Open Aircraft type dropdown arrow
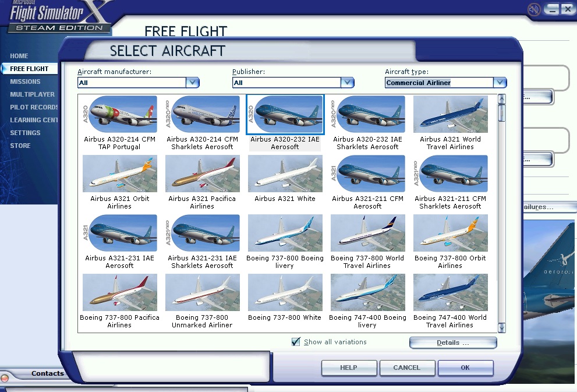Screen dimensions: 577x392 (x=500, y=83)
